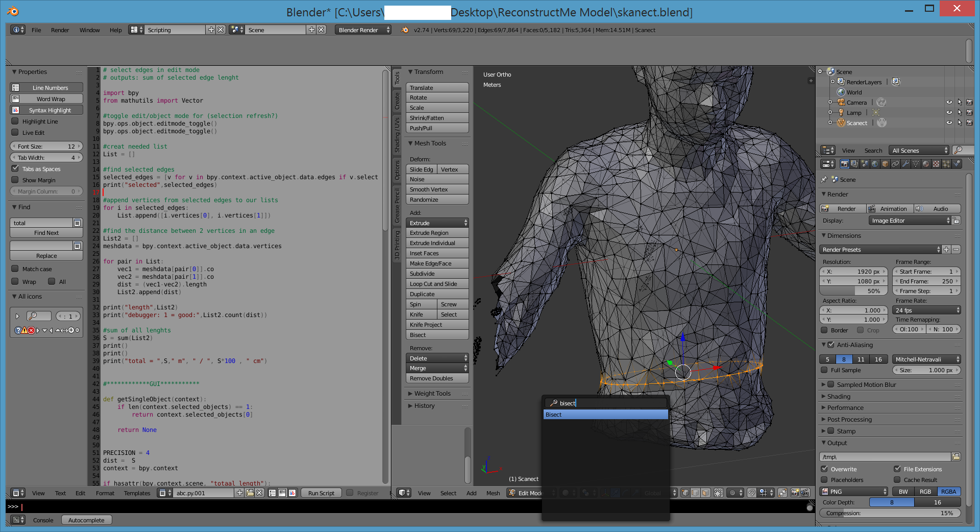Open the Modifiers wrench tab
Viewport: 980px width, 532px height.
click(x=905, y=164)
